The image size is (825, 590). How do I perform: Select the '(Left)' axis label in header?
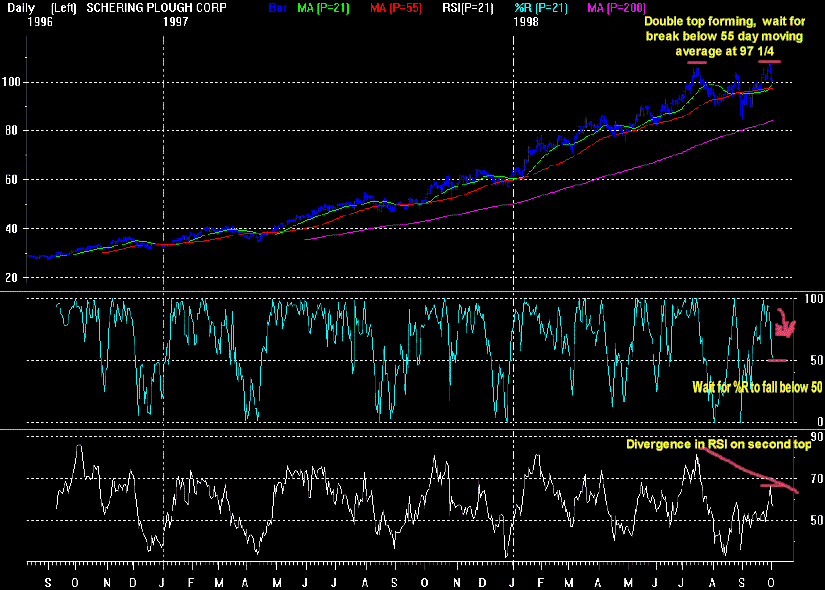(x=64, y=8)
